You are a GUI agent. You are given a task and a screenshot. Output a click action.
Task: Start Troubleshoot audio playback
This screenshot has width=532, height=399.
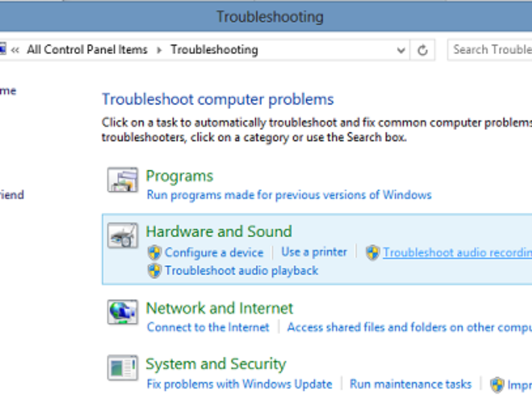[242, 270]
